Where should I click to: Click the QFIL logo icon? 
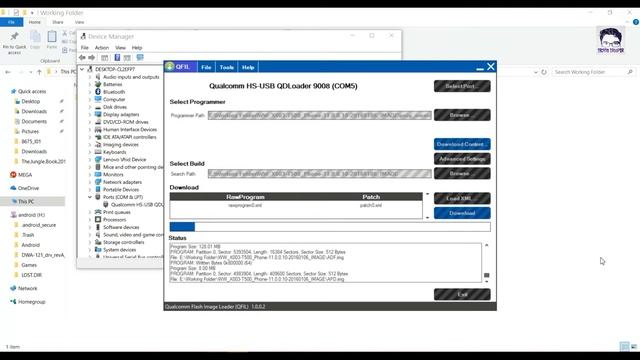(170, 67)
